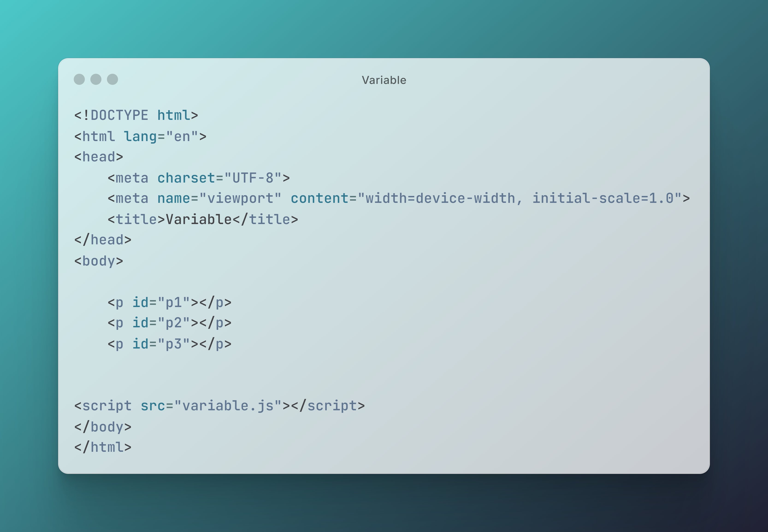The height and width of the screenshot is (532, 768).
Task: Click the DOCTYPE keyword in line one
Action: (x=119, y=115)
